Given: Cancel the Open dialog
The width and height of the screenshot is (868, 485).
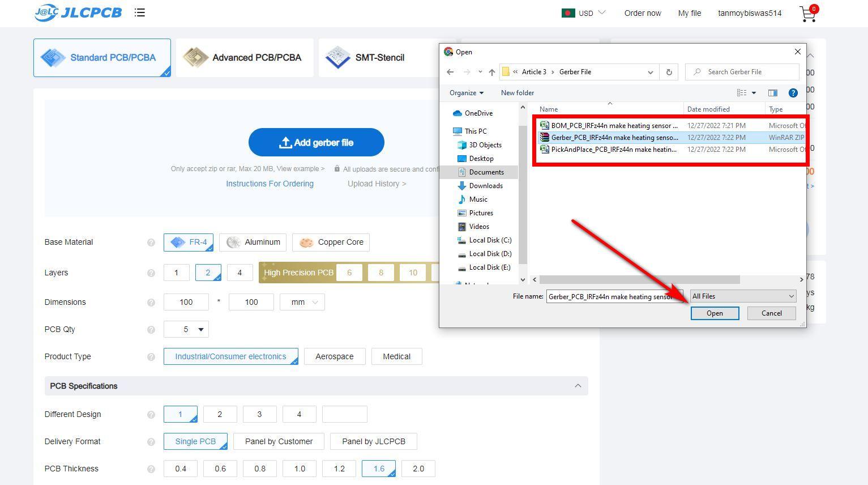Looking at the screenshot, I should coord(771,313).
